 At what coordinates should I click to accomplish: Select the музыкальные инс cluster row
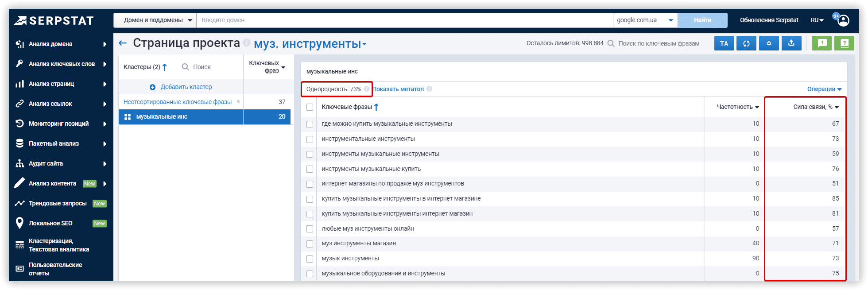point(205,117)
